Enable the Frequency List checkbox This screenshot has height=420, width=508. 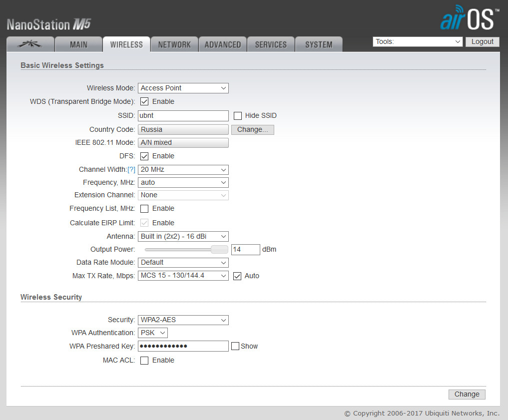144,209
